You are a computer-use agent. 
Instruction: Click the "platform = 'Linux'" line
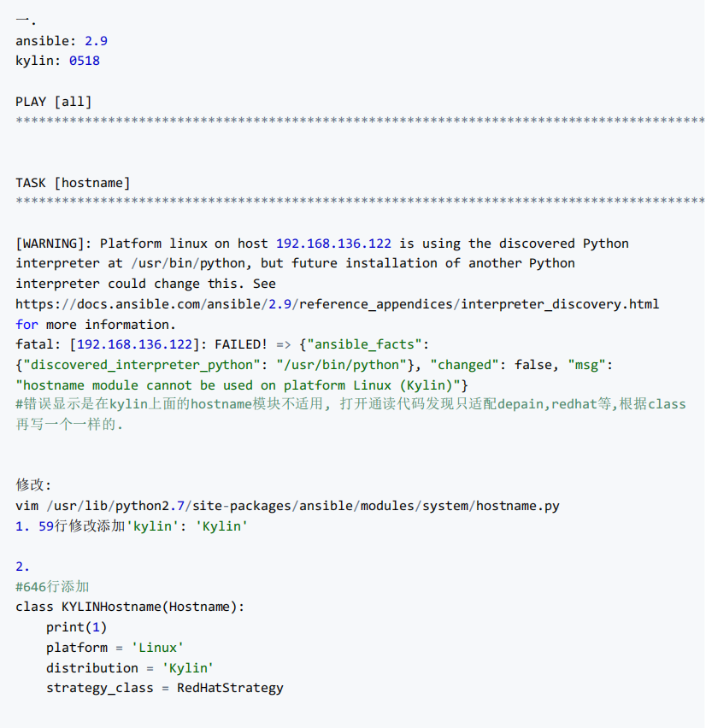(115, 648)
